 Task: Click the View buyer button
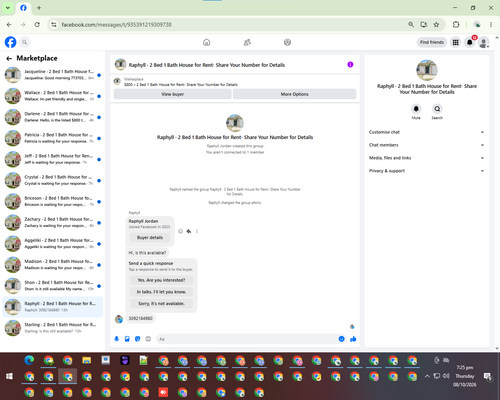click(172, 94)
